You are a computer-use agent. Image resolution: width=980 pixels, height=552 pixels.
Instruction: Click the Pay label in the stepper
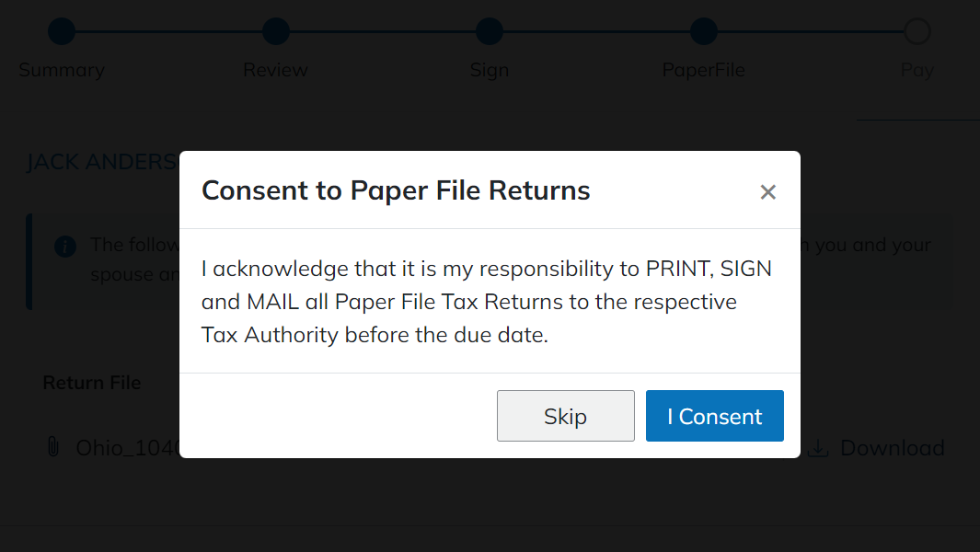click(917, 69)
